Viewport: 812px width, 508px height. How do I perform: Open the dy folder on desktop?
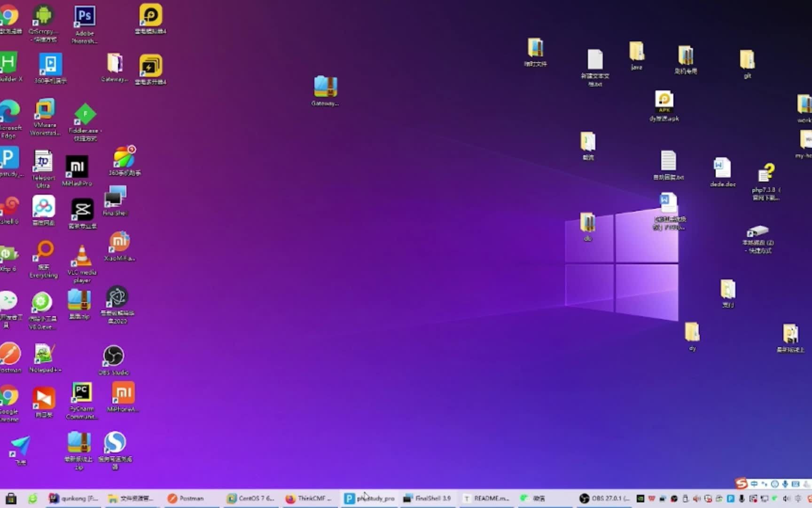(x=692, y=337)
